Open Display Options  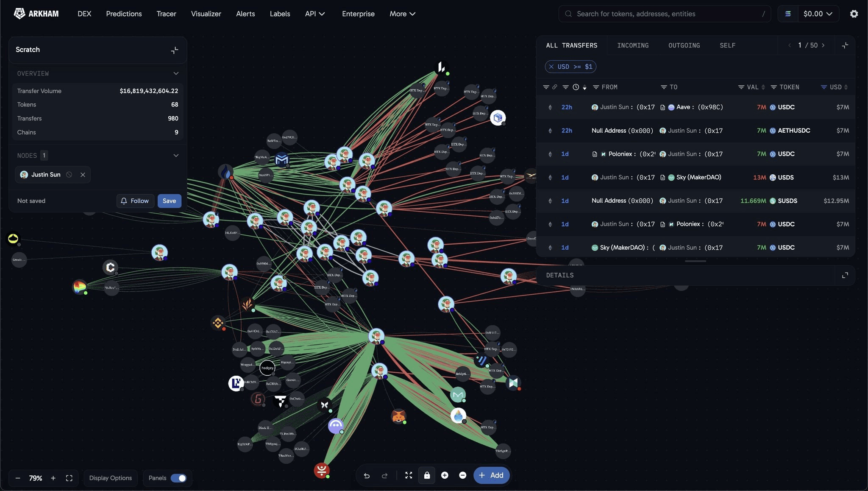111,478
